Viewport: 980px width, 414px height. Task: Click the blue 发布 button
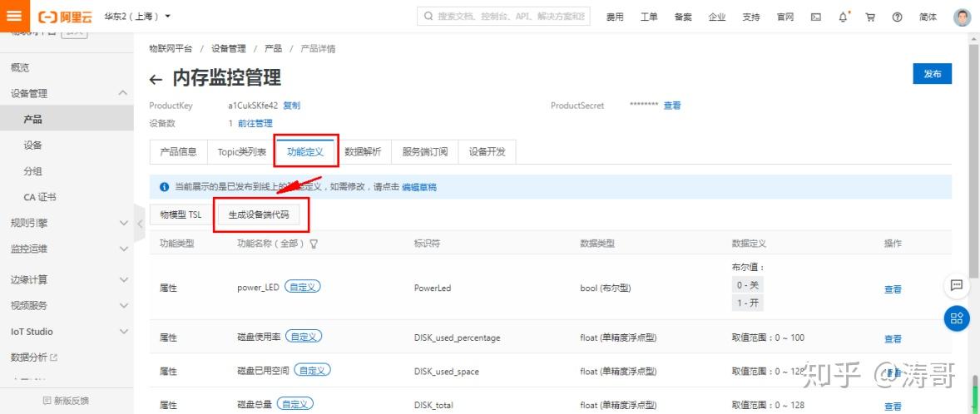click(x=932, y=74)
